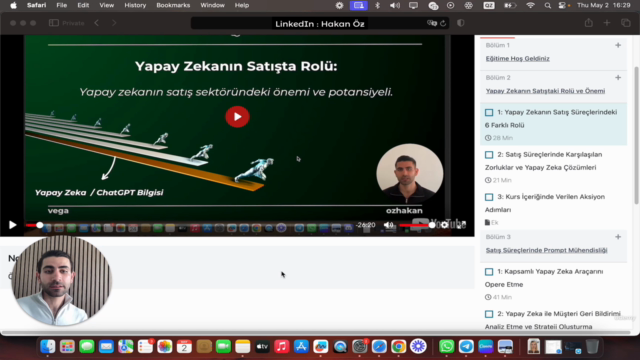Adjust the video volume slider
The width and height of the screenshot is (640, 360).
(417, 225)
